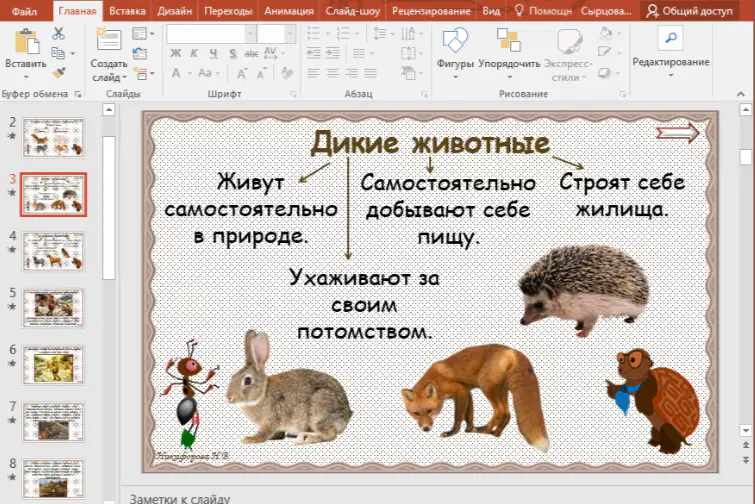Clear all formatting with the eraser icon
Screen dimensions: 755x504
tap(287, 73)
